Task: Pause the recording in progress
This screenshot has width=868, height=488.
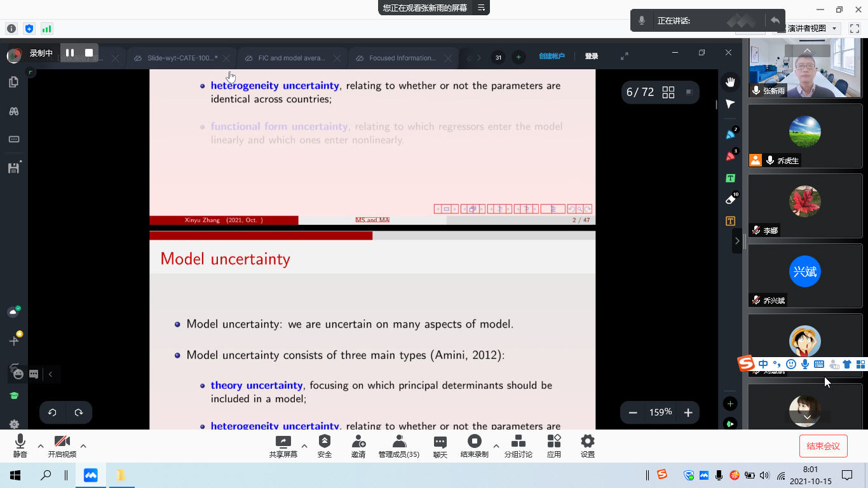Action: pos(70,53)
